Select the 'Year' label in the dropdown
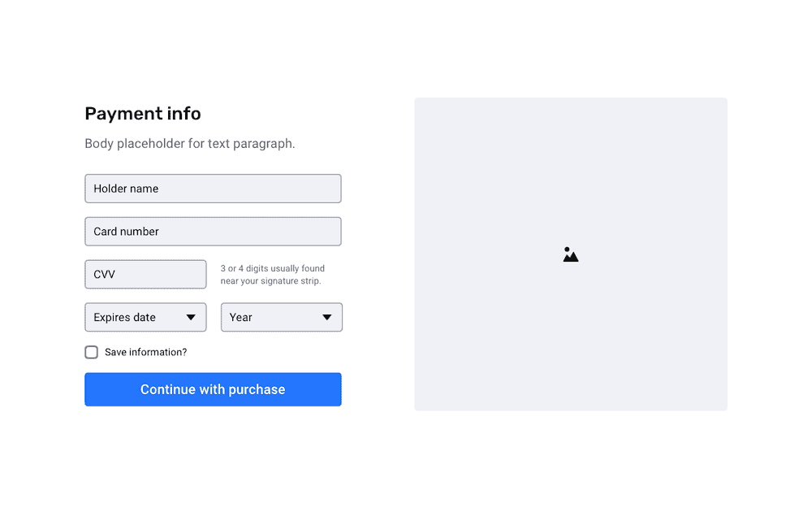Screen dimensions: 812x508 [x=241, y=317]
